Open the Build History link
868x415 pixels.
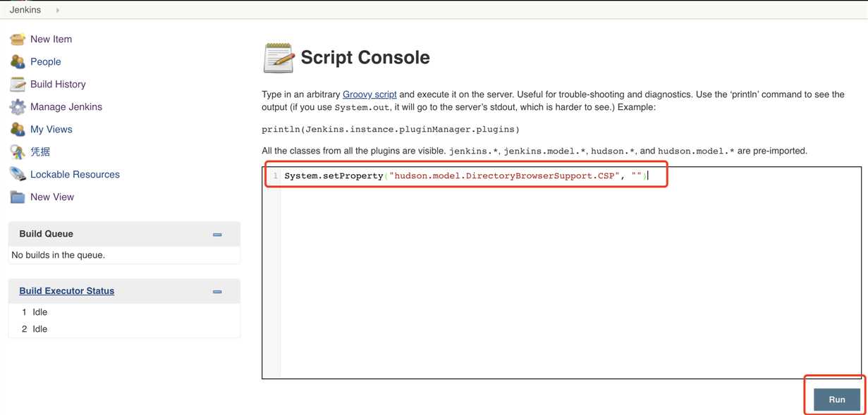coord(58,84)
